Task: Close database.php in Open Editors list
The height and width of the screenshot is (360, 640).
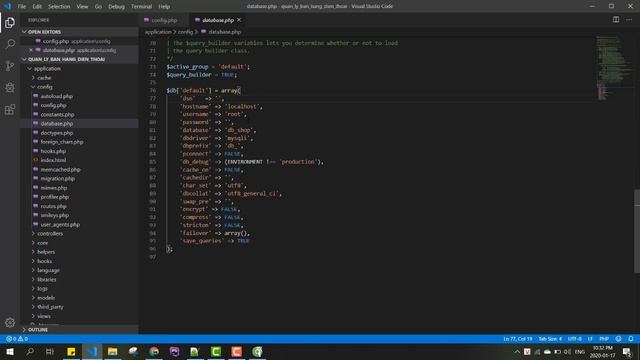Action: (31, 50)
